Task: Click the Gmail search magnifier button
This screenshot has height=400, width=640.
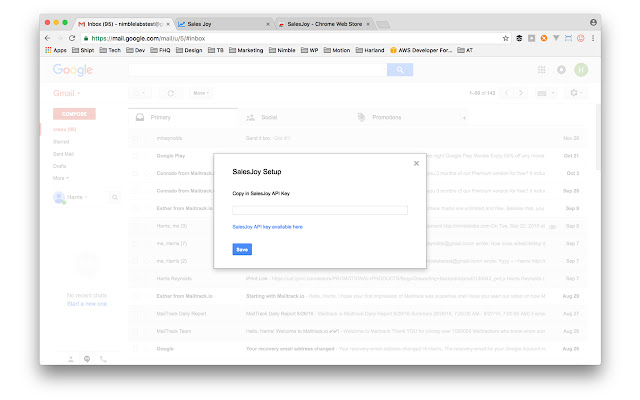Action: 400,70
